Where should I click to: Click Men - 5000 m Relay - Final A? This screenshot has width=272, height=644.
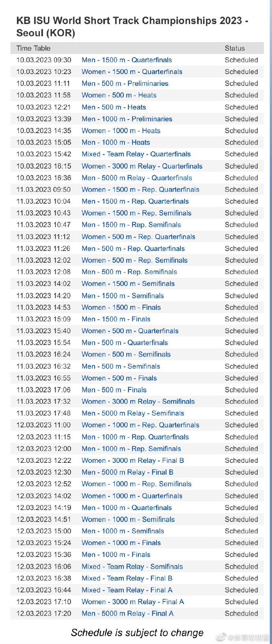[x=127, y=613]
